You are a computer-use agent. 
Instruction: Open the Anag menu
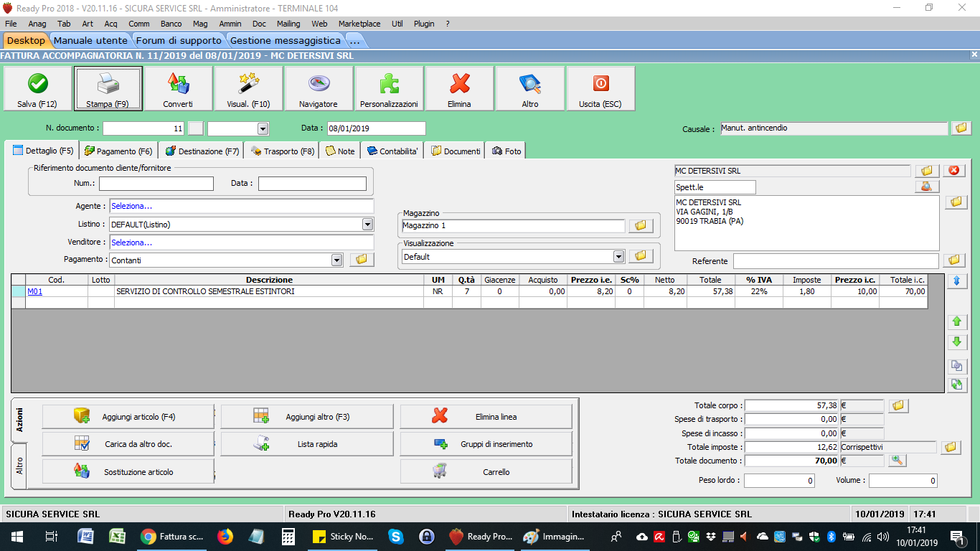coord(37,24)
